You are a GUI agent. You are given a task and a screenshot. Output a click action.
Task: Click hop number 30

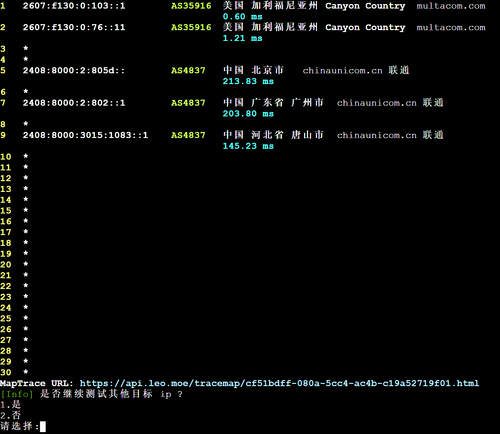(x=6, y=372)
